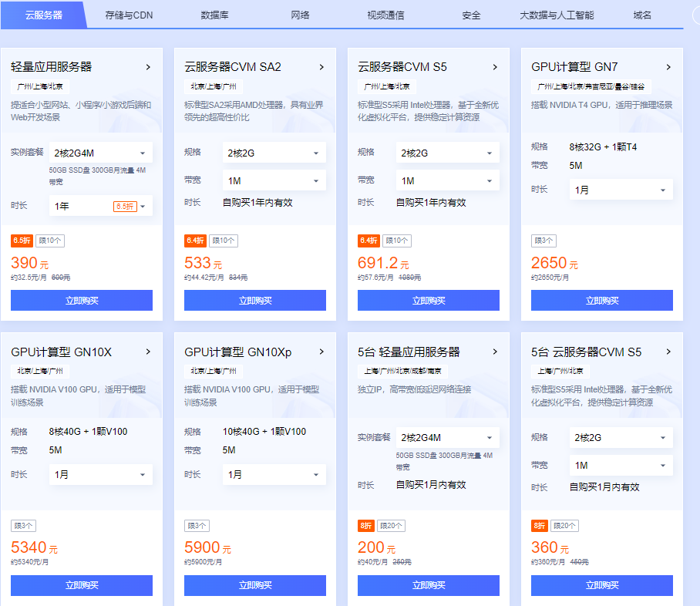Open arrow beside 5台 轻量应用服务器
This screenshot has width=700, height=606.
(495, 352)
